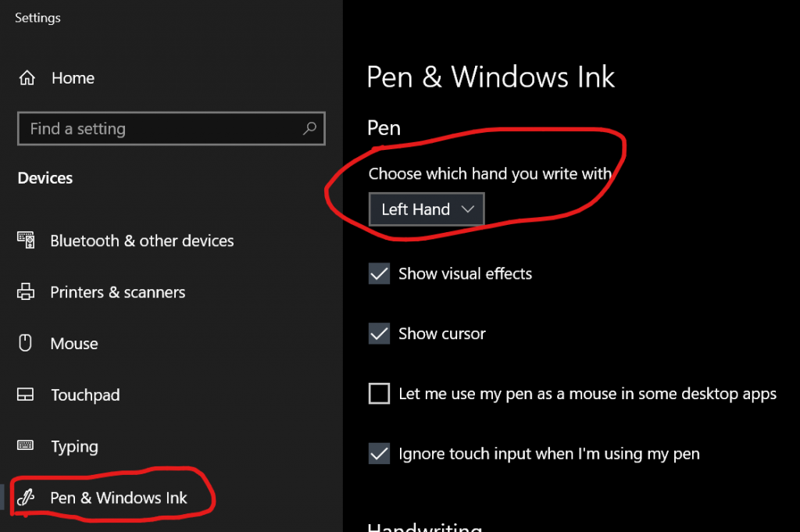The height and width of the screenshot is (532, 800).
Task: Click the Pen & Windows Ink pen icon
Action: [x=26, y=497]
